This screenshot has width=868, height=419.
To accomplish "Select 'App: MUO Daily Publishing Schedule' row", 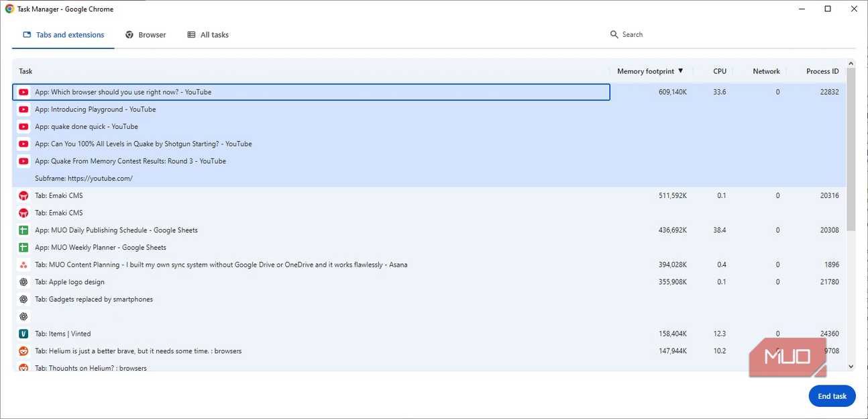I will [x=429, y=230].
